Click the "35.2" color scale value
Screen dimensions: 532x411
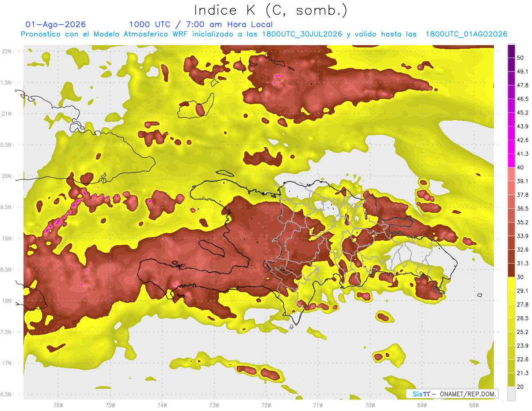tap(523, 222)
